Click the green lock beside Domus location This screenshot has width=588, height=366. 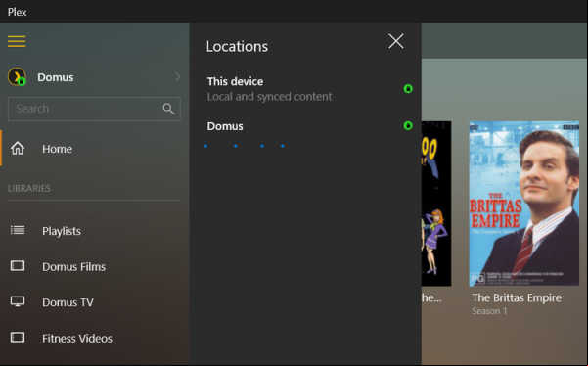(x=408, y=125)
